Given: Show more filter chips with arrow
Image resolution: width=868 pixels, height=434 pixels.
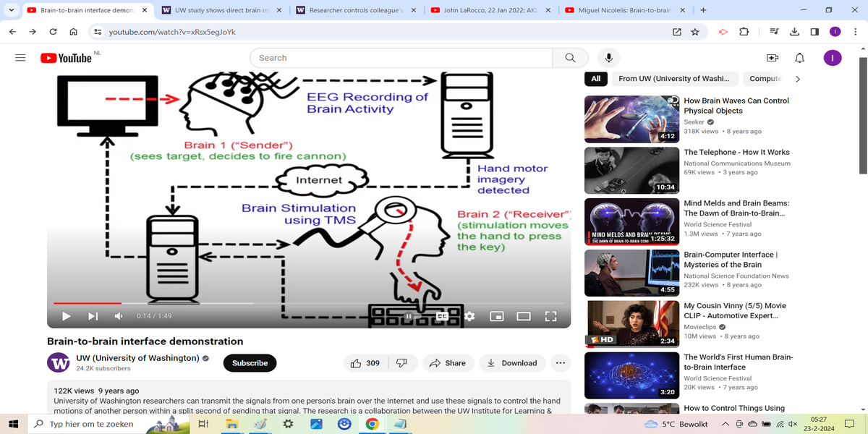Looking at the screenshot, I should 798,79.
